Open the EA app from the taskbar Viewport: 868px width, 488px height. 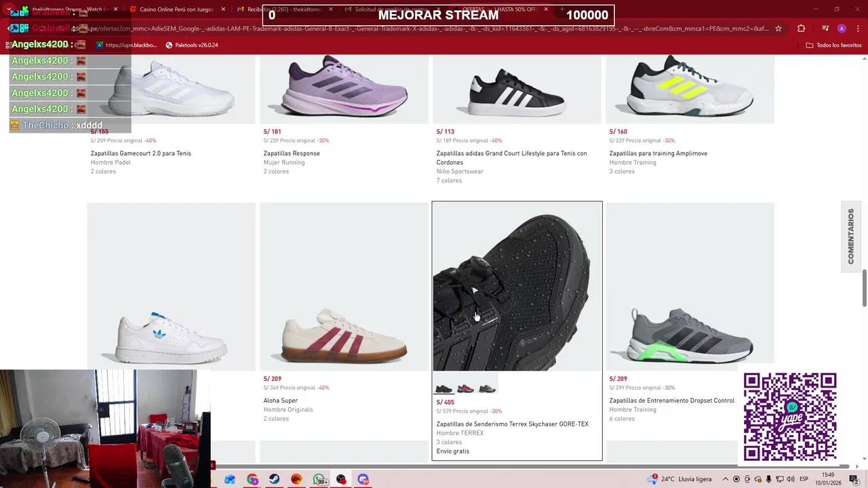[x=296, y=479]
